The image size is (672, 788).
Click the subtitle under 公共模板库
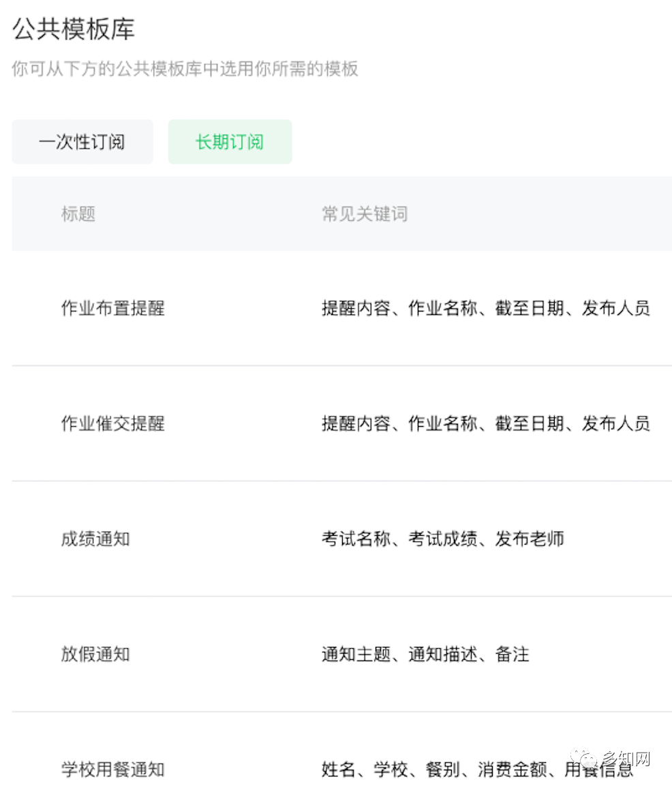pos(185,69)
